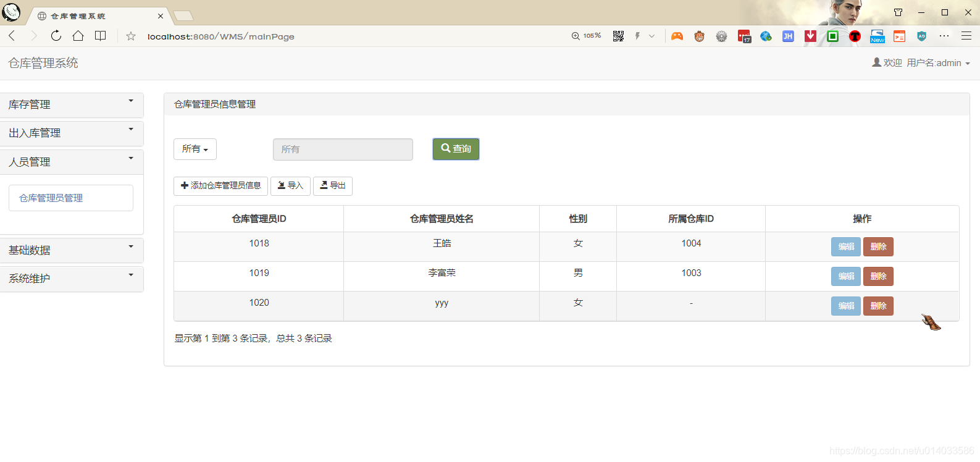The height and width of the screenshot is (462, 980).
Task: Open the red download arrow extension
Action: [x=810, y=36]
